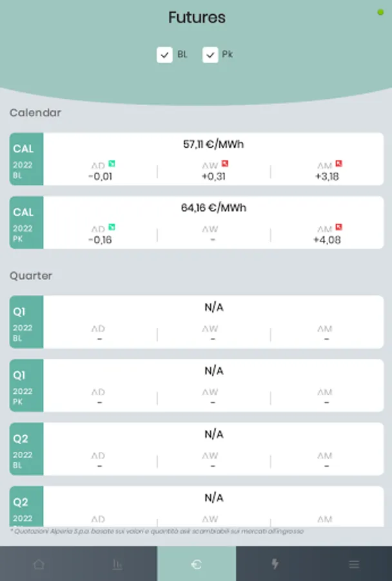Uncheck the Pk peak checkbox
This screenshot has height=581, width=392.
pos(210,55)
